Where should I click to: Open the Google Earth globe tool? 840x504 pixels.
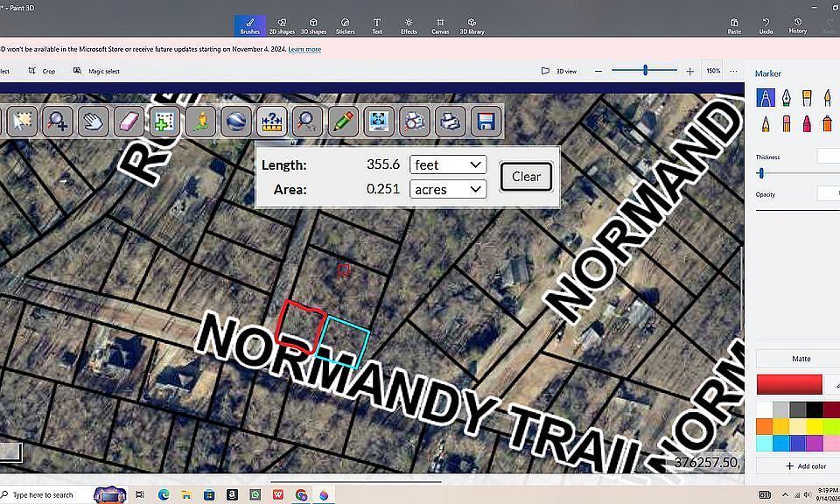(236, 121)
